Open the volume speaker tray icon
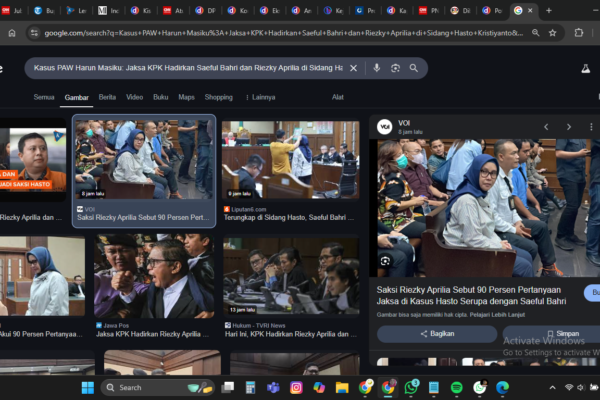600x400 pixels. [580, 387]
